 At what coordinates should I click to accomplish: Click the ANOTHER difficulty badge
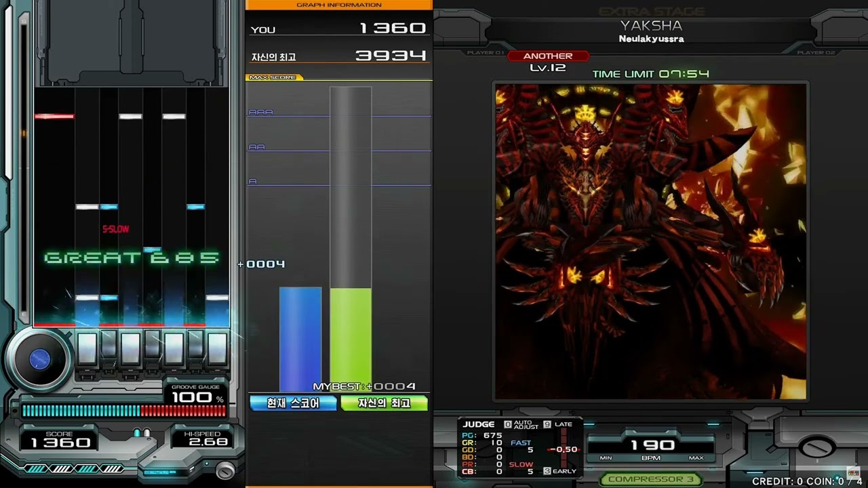pyautogui.click(x=548, y=56)
